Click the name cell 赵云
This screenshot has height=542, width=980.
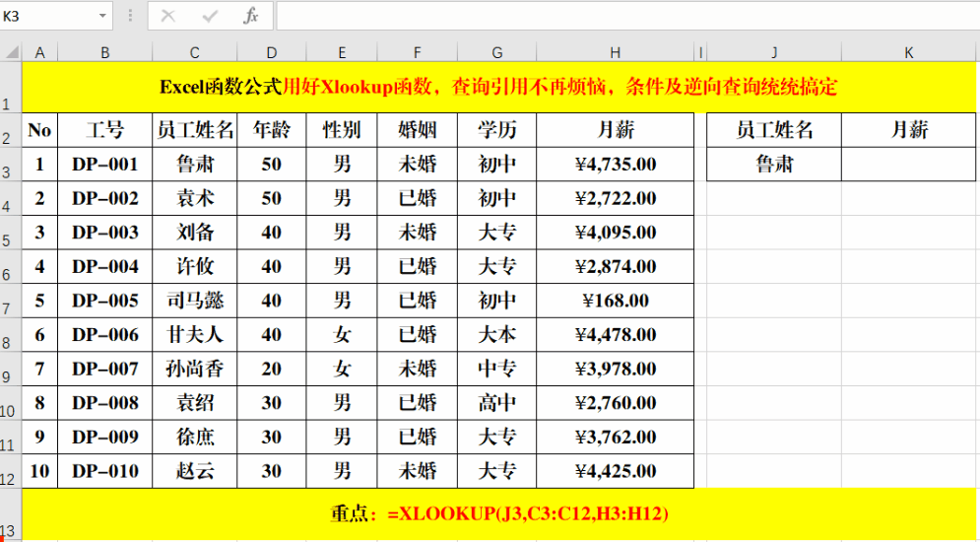click(x=195, y=471)
